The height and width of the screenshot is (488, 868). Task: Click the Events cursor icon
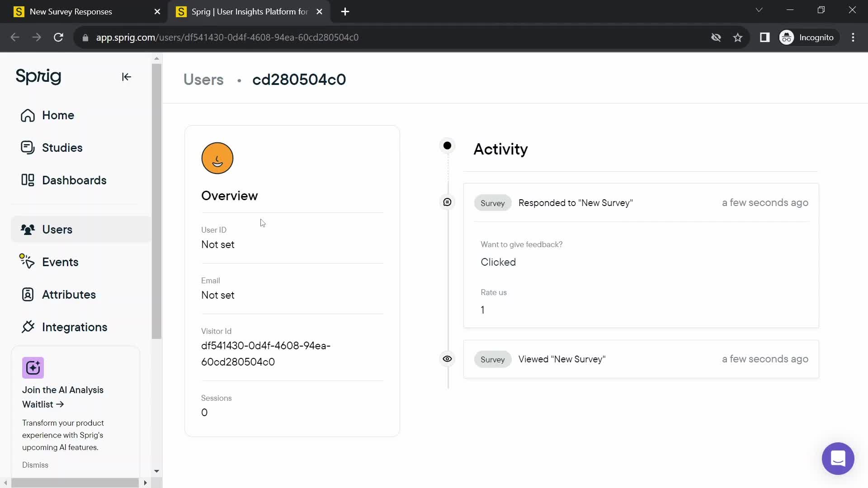[x=27, y=262]
